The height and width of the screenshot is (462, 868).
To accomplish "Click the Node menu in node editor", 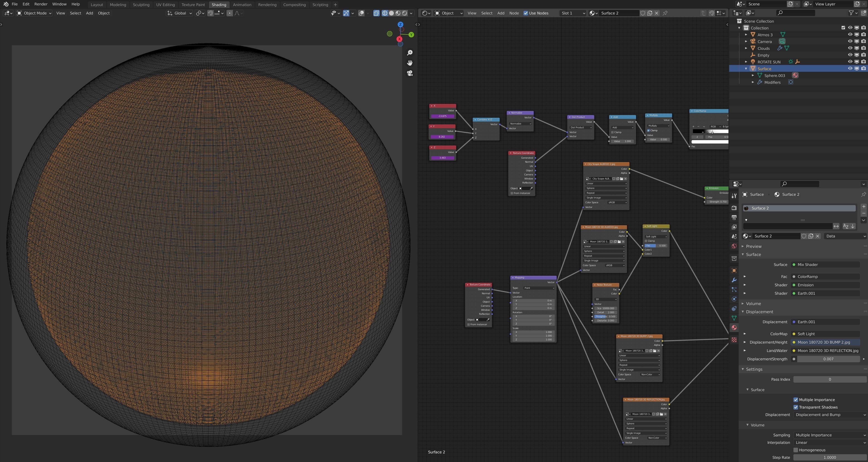I will pyautogui.click(x=514, y=13).
